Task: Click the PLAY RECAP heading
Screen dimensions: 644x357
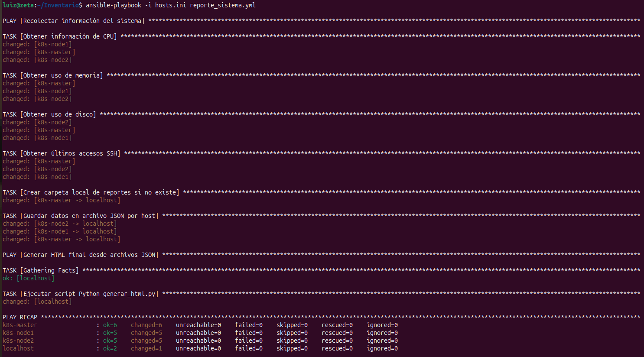Action: click(20, 317)
